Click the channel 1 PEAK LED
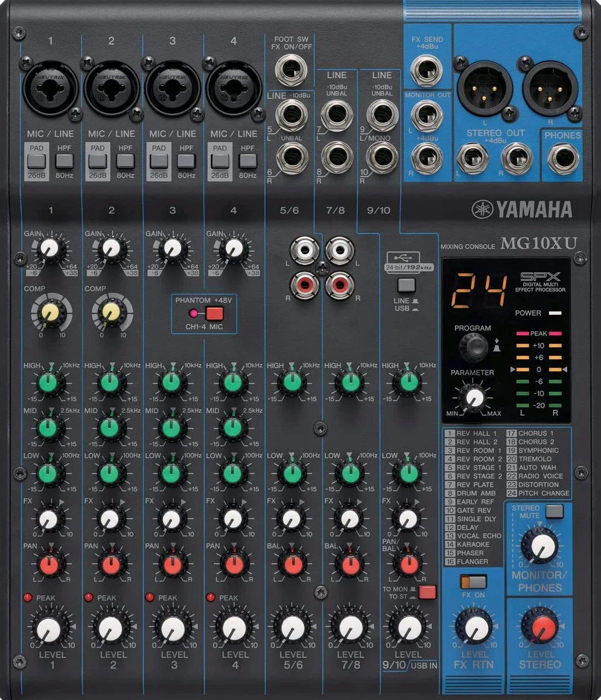This screenshot has width=601, height=700. coord(27,597)
